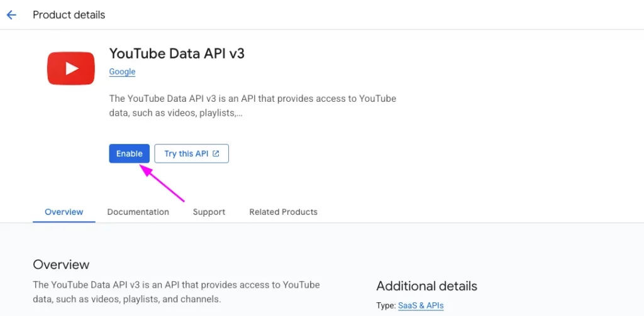Click the Product details page title
644x316 pixels.
coord(69,15)
